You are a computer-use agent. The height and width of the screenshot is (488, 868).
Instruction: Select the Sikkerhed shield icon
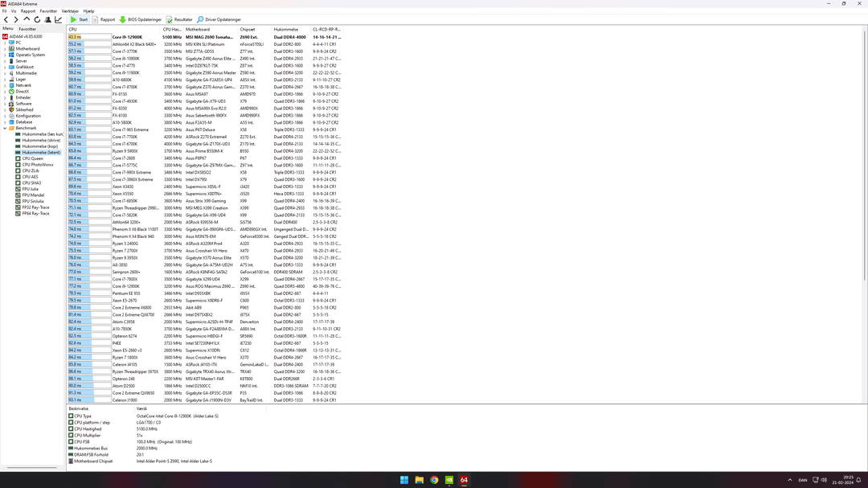tap(11, 109)
